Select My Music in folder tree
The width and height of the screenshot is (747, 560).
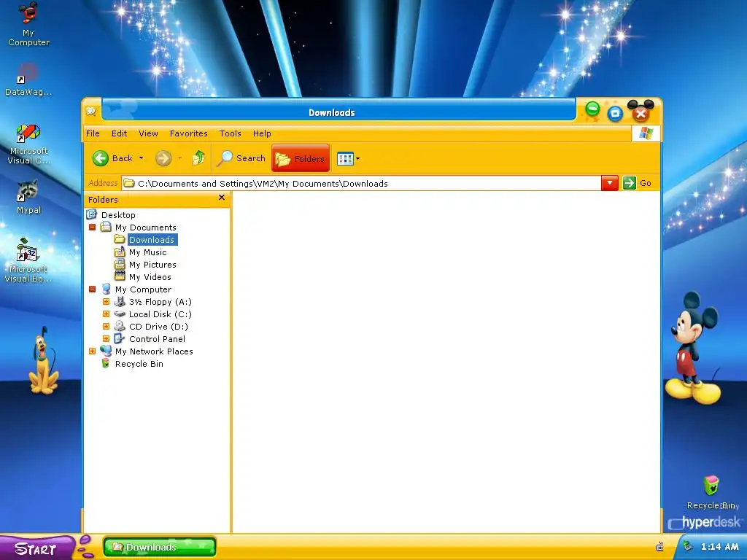coord(147,252)
